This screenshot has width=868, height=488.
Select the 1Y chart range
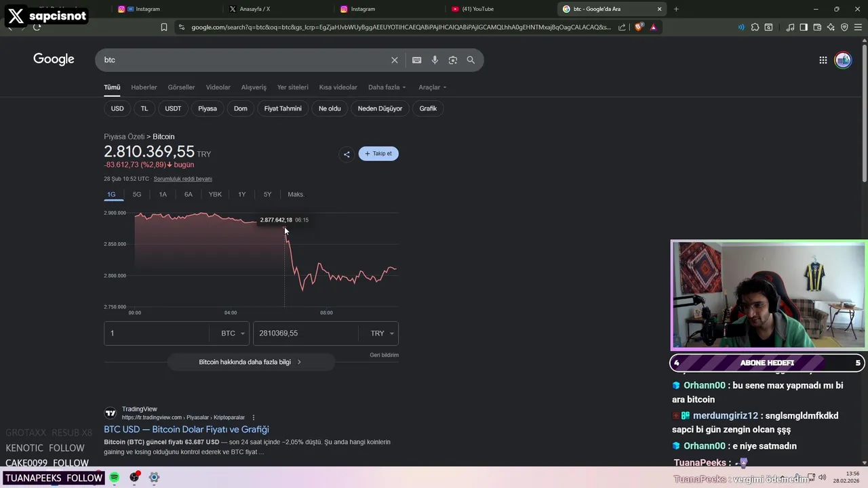(x=242, y=195)
